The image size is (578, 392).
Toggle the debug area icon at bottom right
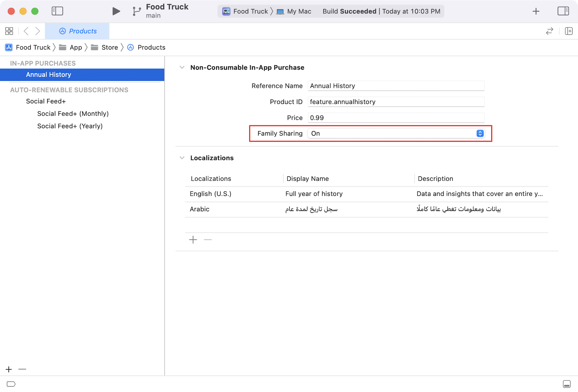(567, 384)
